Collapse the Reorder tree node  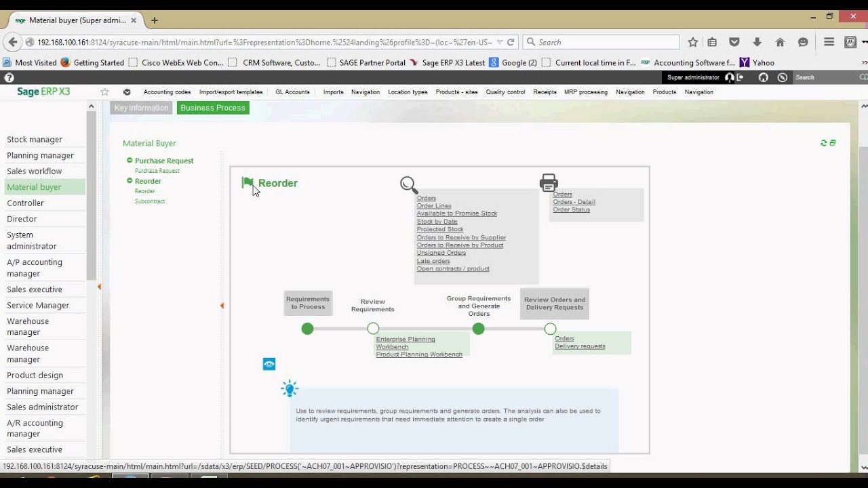coord(130,181)
